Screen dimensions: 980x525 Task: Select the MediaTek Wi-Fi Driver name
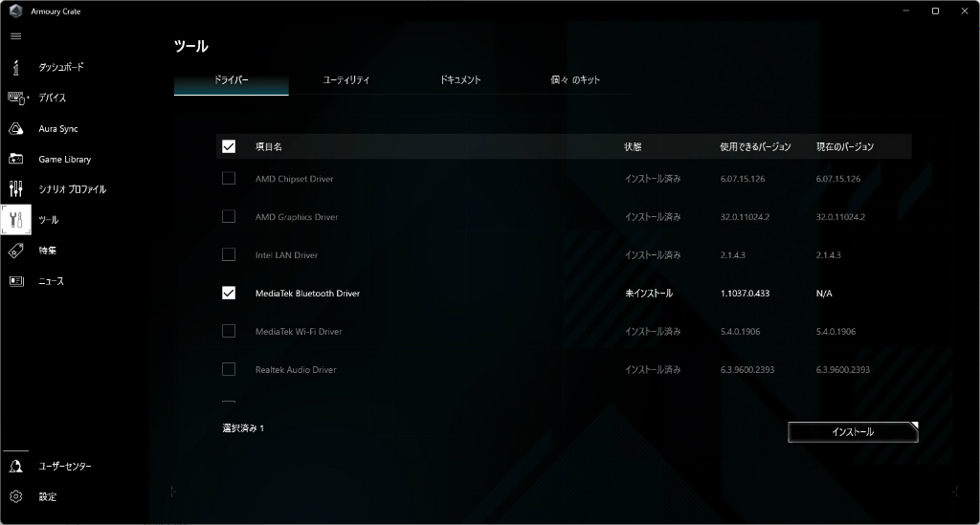299,331
